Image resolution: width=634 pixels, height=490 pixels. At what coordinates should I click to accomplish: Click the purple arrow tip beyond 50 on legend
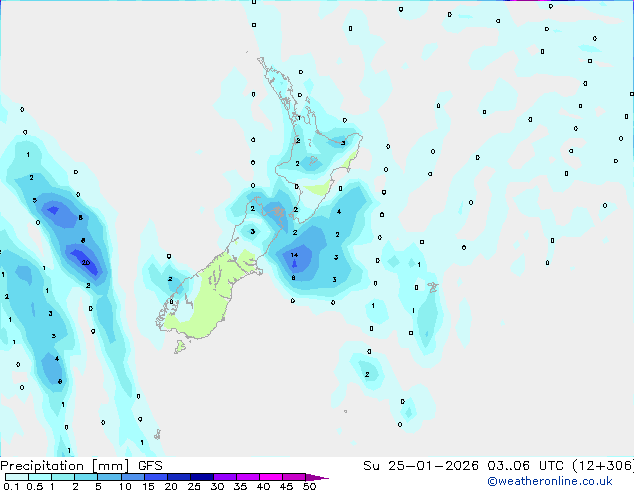click(x=317, y=477)
